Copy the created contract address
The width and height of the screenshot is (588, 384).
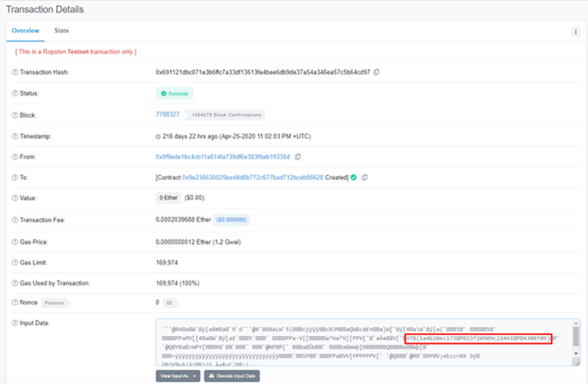(364, 177)
